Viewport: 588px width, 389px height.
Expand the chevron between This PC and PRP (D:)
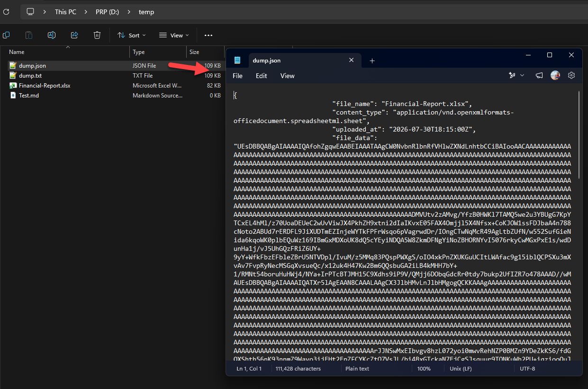pyautogui.click(x=85, y=12)
